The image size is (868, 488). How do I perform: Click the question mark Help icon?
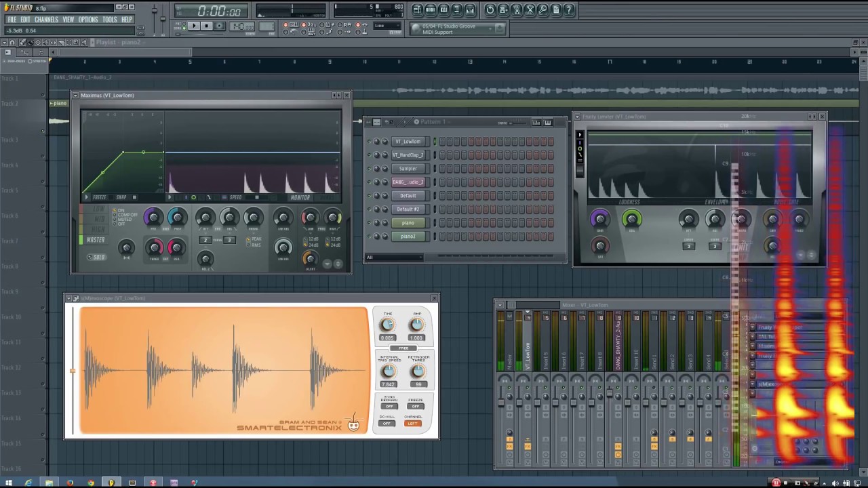[x=569, y=9]
